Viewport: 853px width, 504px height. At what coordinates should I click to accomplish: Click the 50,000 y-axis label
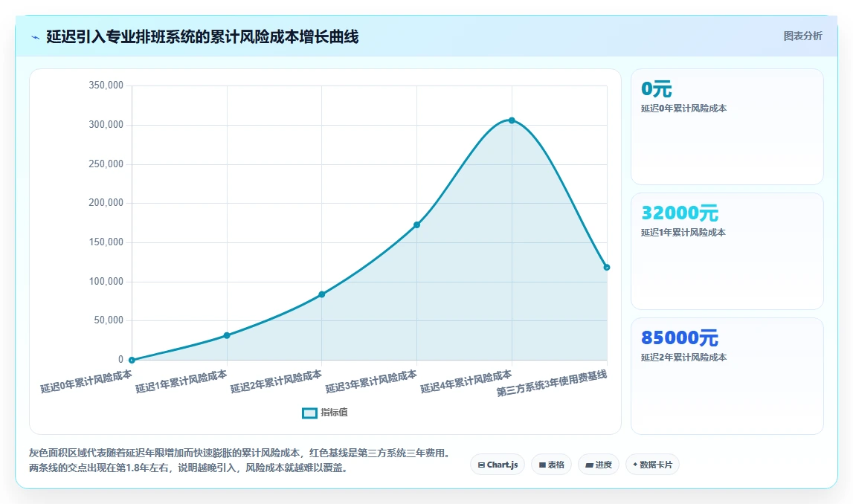(109, 320)
